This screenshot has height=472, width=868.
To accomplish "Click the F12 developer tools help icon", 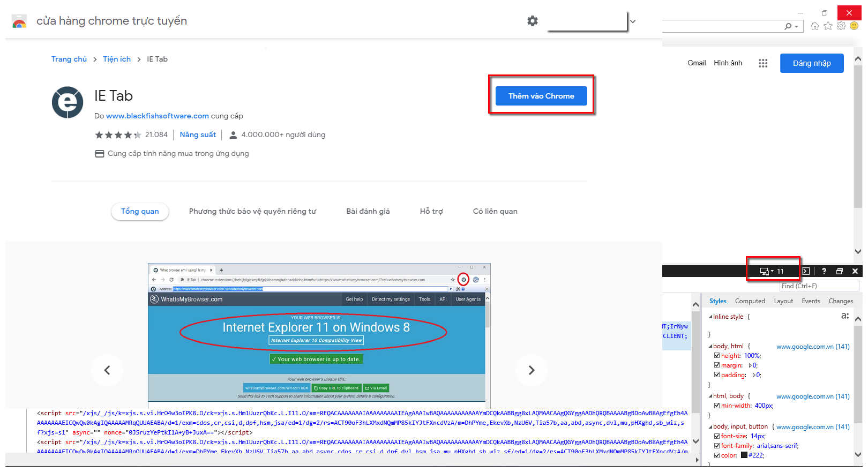I will click(x=824, y=271).
